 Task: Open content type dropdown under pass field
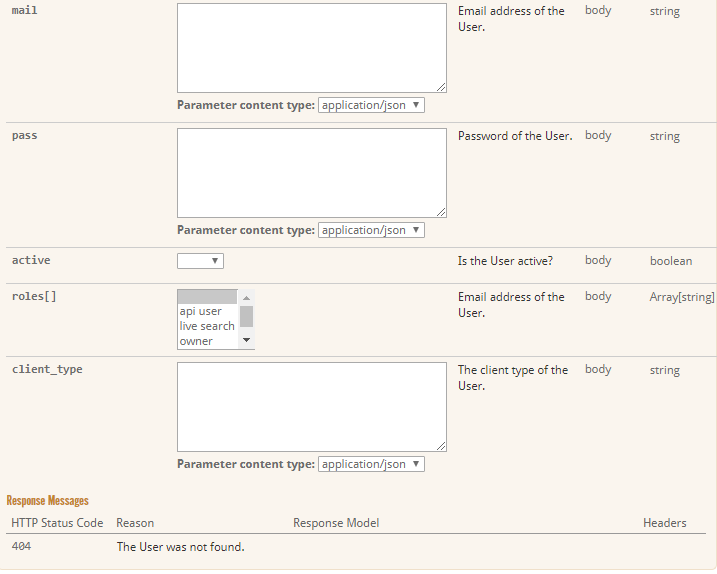point(371,230)
